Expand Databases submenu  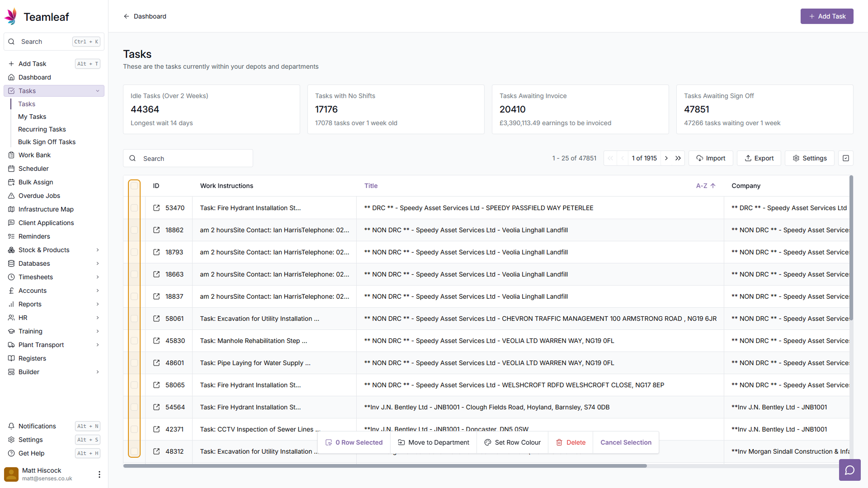click(x=98, y=263)
